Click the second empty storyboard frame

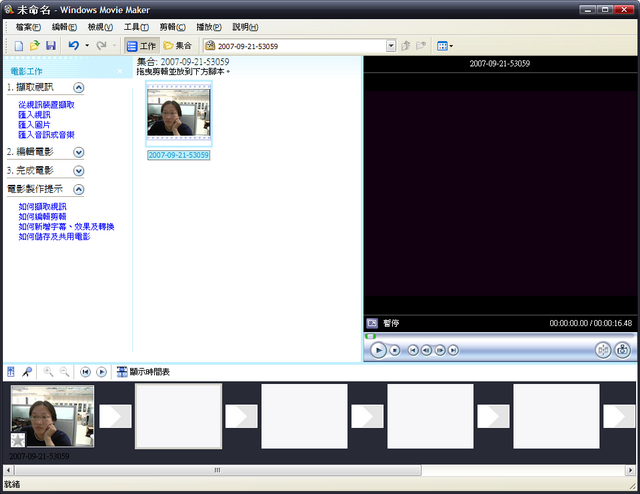tap(304, 416)
